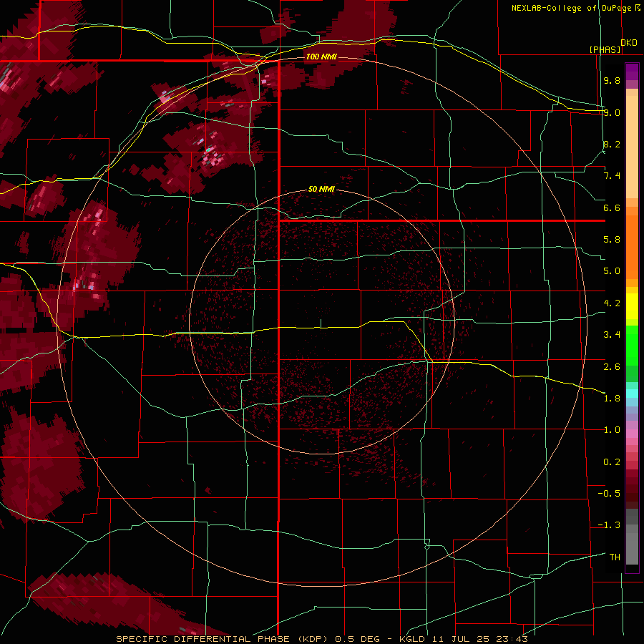Click the 4.2 scale value

[x=612, y=303]
